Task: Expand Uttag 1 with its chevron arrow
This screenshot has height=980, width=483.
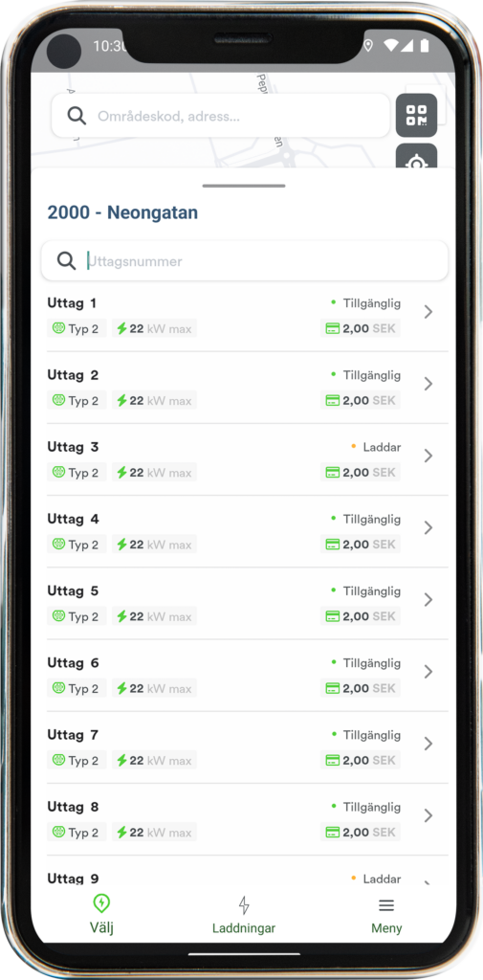Action: pyautogui.click(x=428, y=312)
